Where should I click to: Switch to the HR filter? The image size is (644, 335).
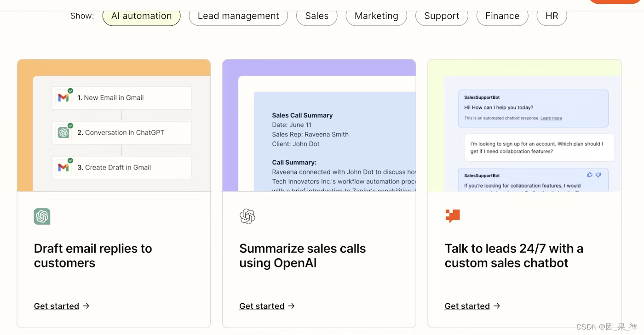coord(552,16)
